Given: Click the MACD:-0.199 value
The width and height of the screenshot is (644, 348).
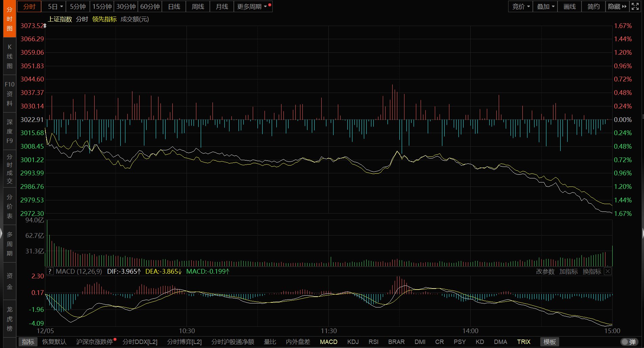Looking at the screenshot, I should click(208, 271).
